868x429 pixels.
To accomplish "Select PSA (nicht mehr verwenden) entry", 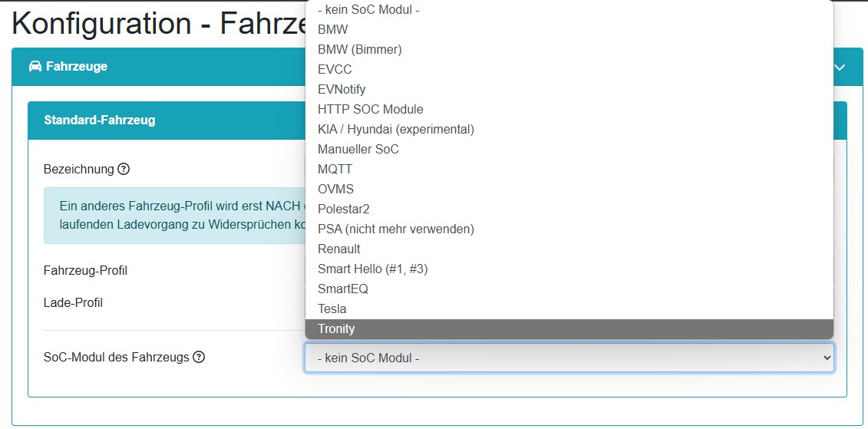I will coord(396,229).
